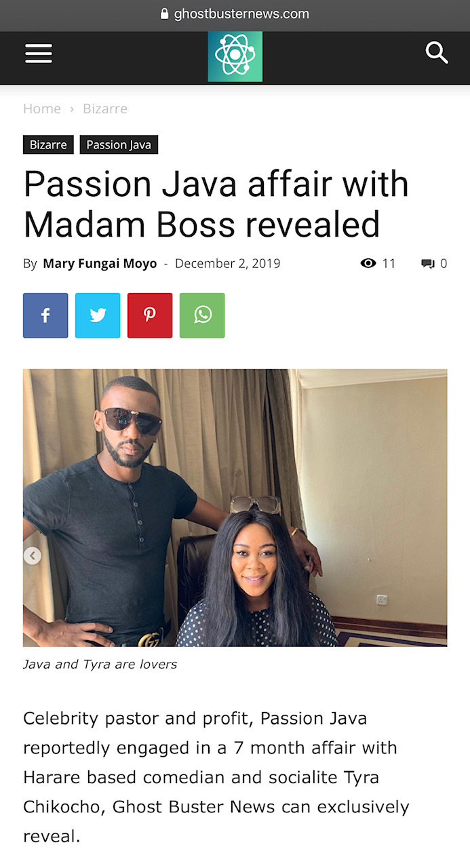Select the Passion Java tag
The height and width of the screenshot is (868, 470).
(x=119, y=144)
